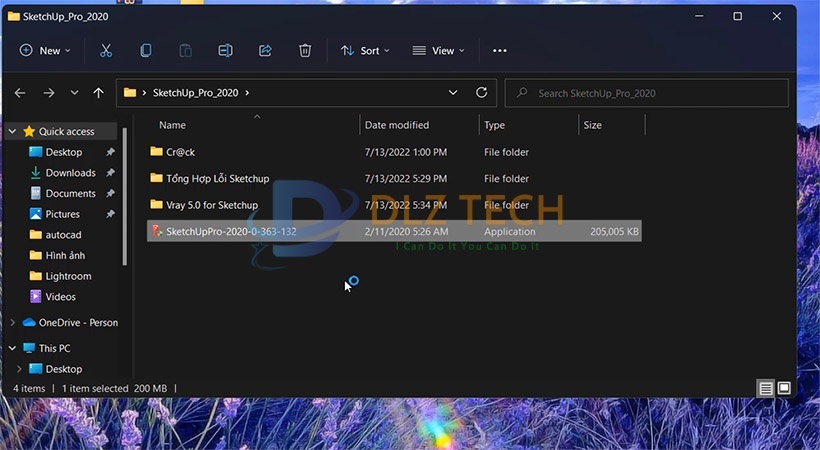
Task: Click the Copy icon in toolbar
Action: click(x=146, y=50)
